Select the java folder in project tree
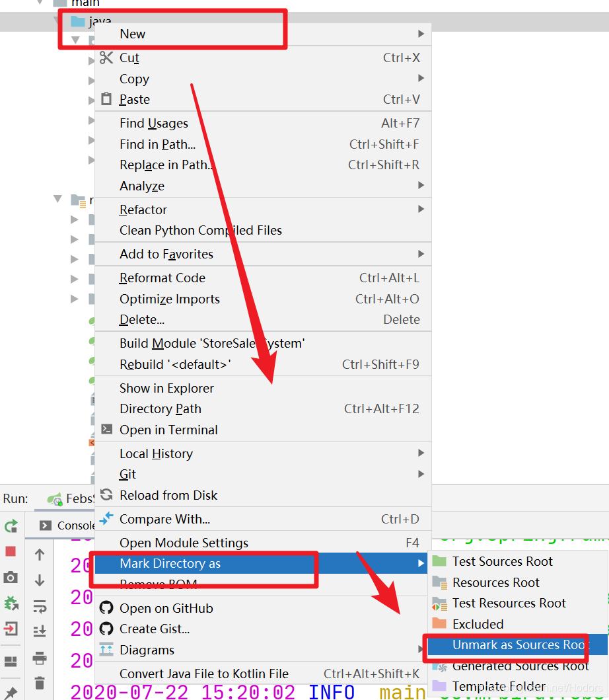 coord(91,21)
